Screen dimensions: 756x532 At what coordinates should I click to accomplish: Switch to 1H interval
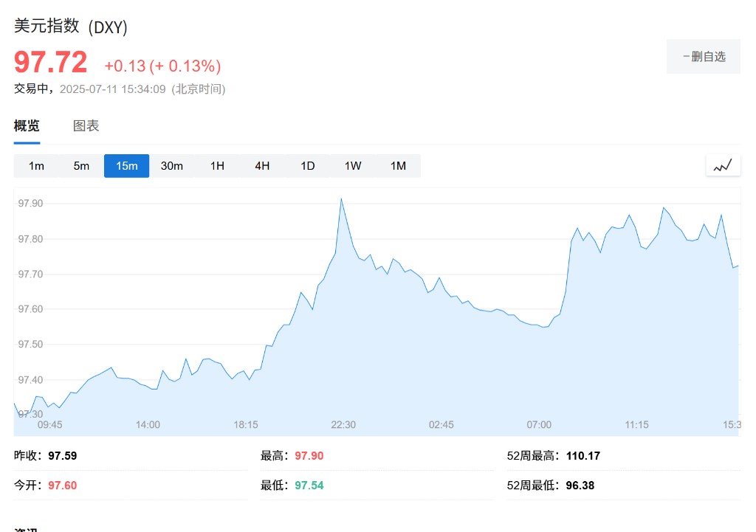[x=217, y=166]
